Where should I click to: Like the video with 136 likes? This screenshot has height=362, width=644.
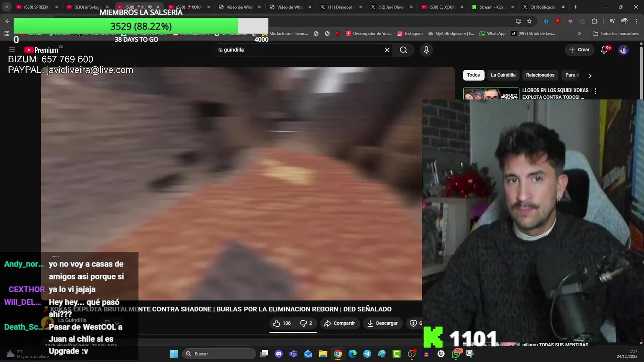(282, 323)
